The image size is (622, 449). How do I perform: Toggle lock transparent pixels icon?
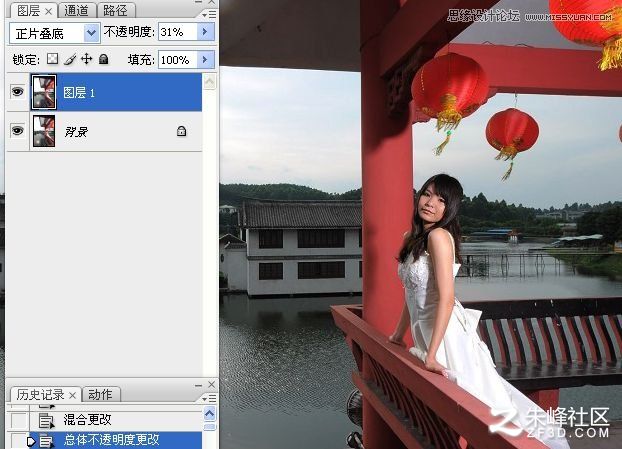52,59
